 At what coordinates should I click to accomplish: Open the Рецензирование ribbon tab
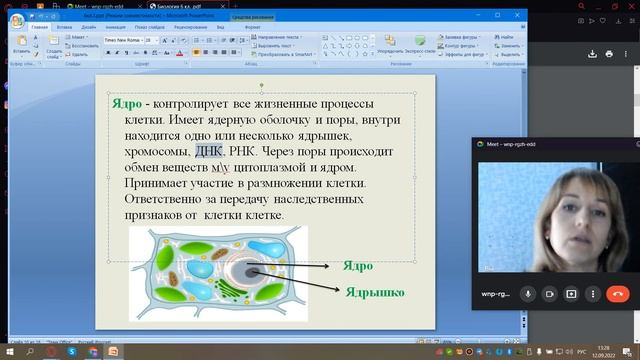coord(191,27)
